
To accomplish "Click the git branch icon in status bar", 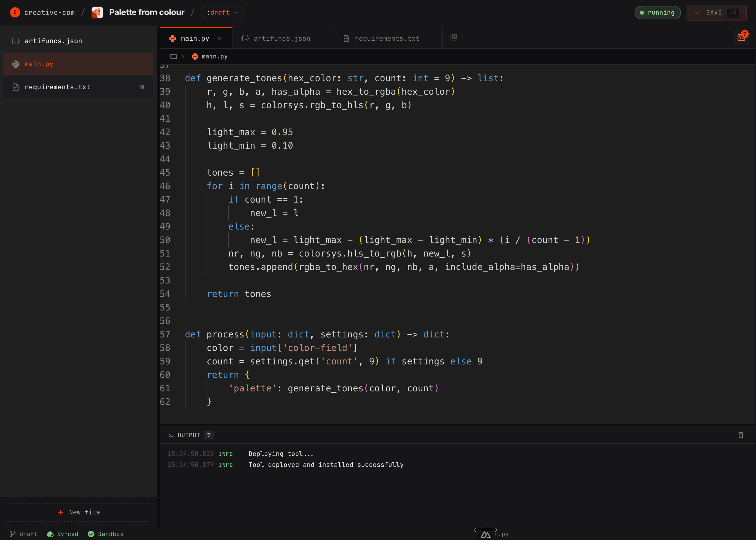I will click(13, 534).
